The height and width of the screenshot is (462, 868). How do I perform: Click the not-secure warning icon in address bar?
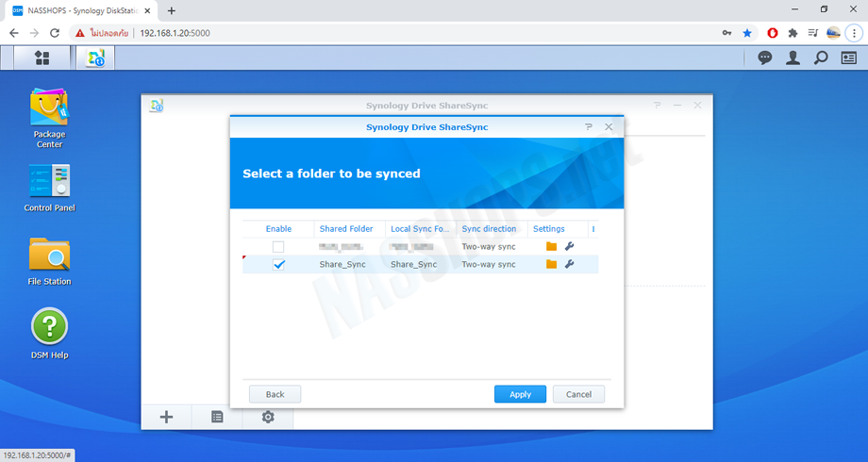(x=80, y=33)
